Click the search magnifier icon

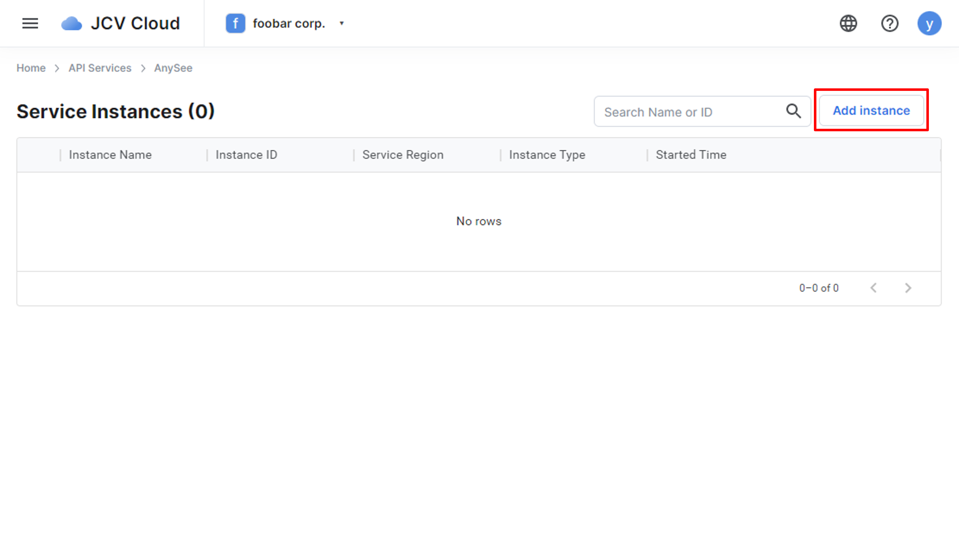(x=794, y=111)
